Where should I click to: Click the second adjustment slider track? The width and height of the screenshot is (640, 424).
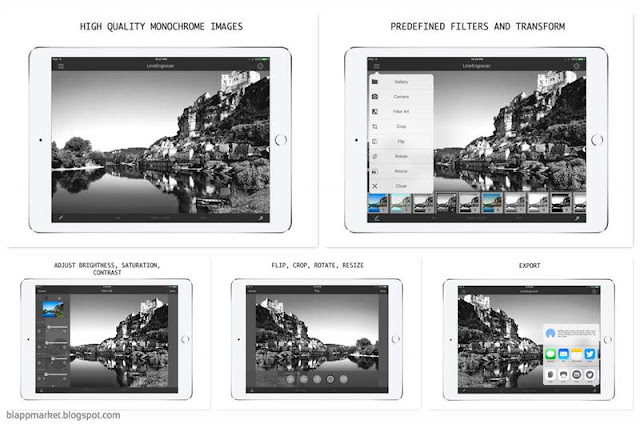(x=56, y=343)
